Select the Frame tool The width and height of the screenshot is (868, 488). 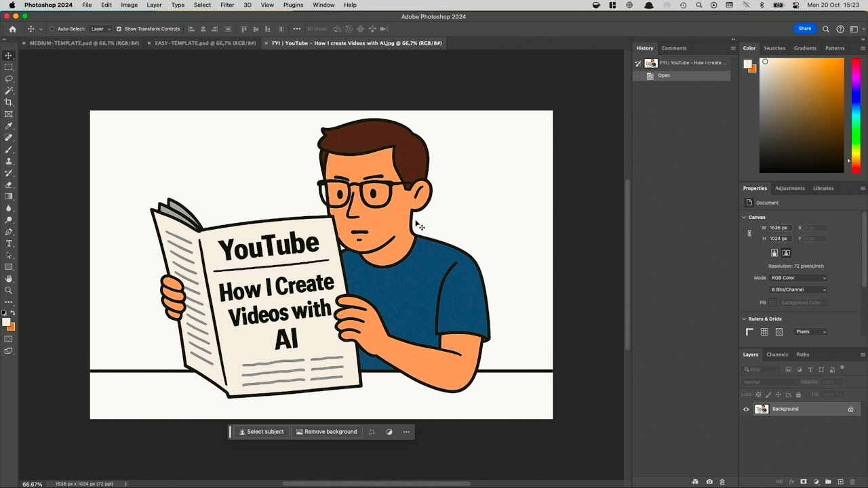click(9, 114)
